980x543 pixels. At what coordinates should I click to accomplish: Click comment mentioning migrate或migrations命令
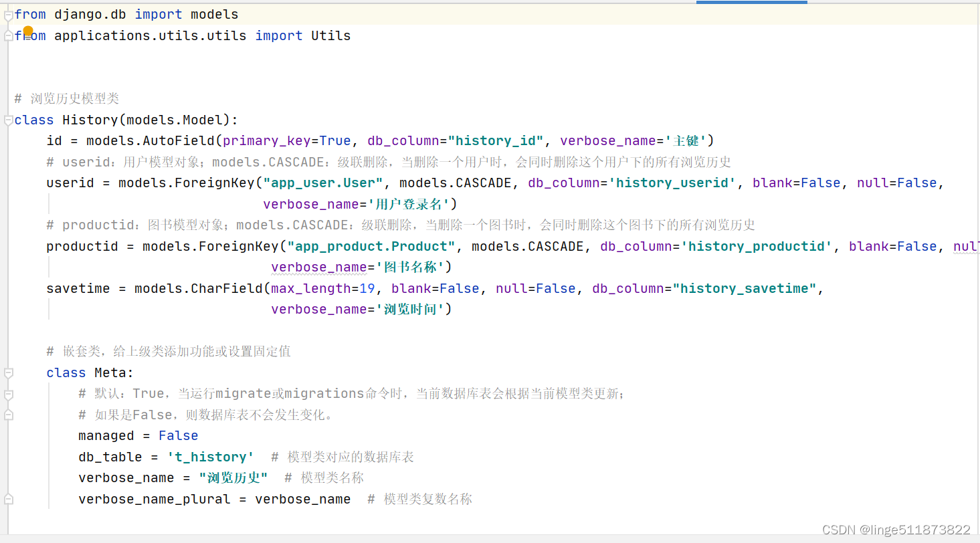click(352, 393)
